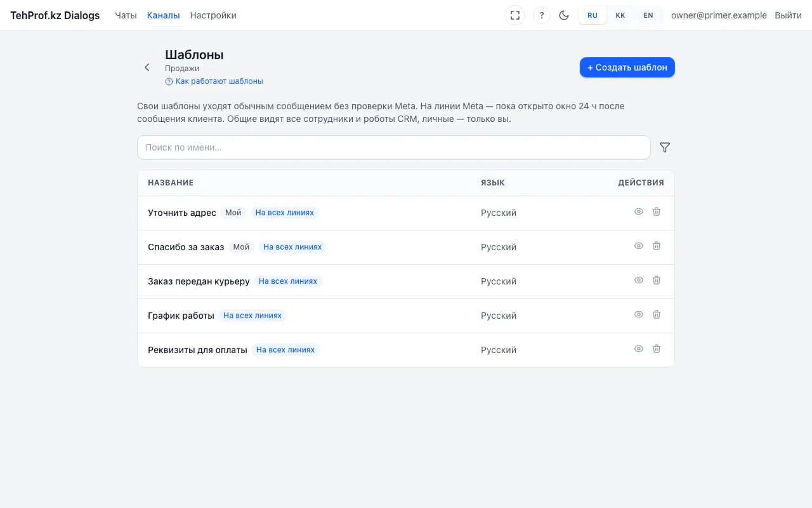Viewport: 812px width, 508px height.
Task: Click the Уточнить адрес template name
Action: point(182,213)
